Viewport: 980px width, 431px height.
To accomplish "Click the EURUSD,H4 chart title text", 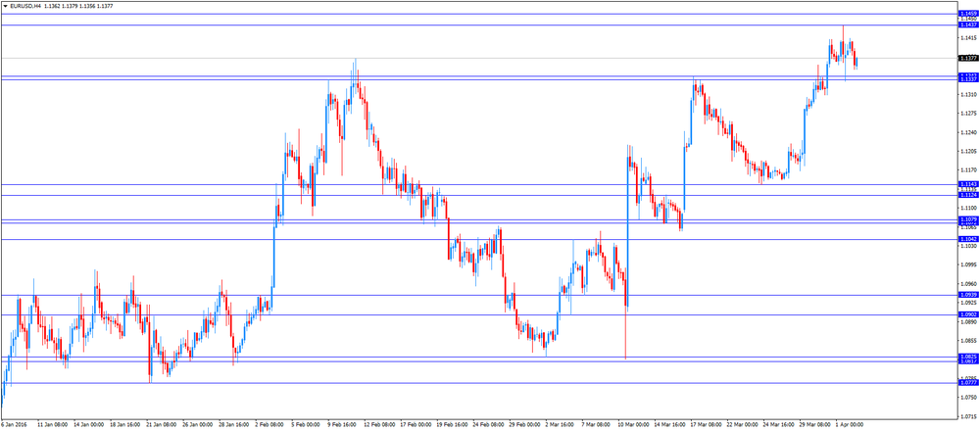I will pyautogui.click(x=25, y=5).
